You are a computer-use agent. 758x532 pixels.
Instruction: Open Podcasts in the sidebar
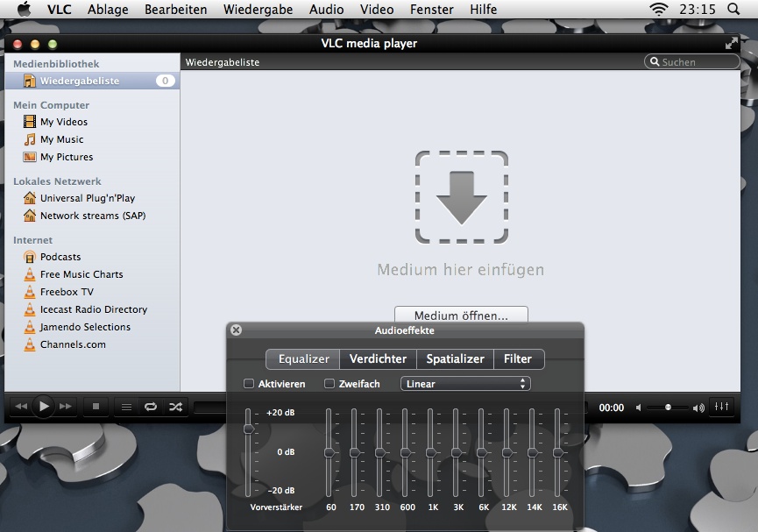[x=60, y=257]
